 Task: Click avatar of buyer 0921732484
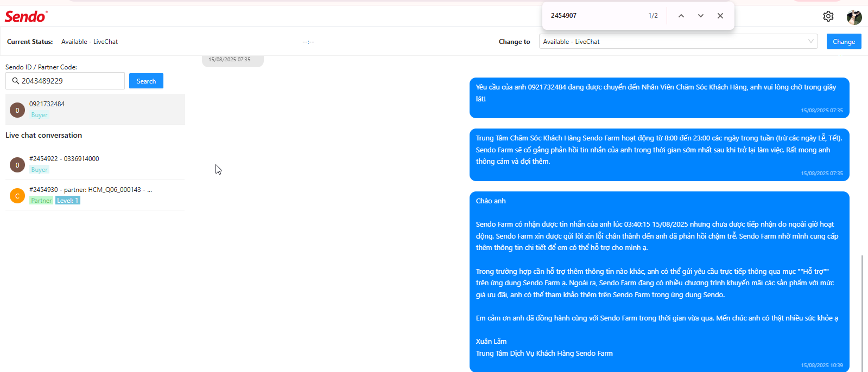17,110
